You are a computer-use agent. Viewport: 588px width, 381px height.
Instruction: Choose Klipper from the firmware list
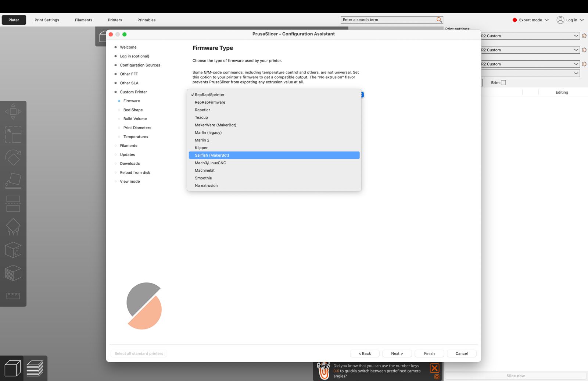pos(201,148)
